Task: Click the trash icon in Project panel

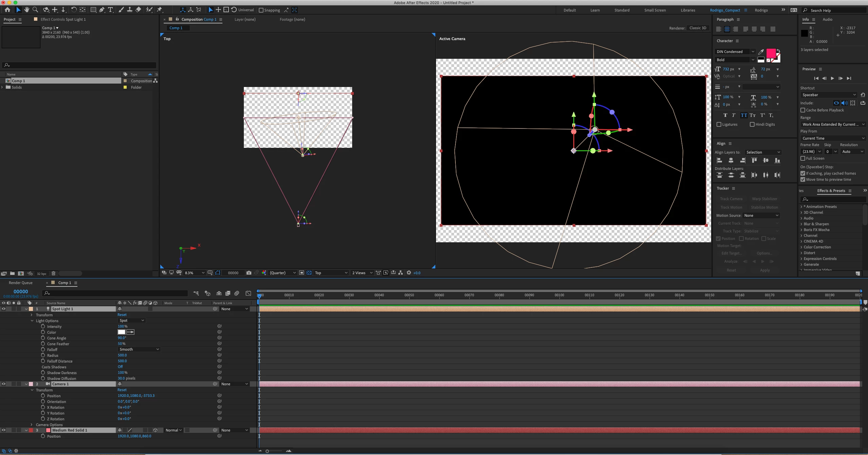Action: coord(53,274)
